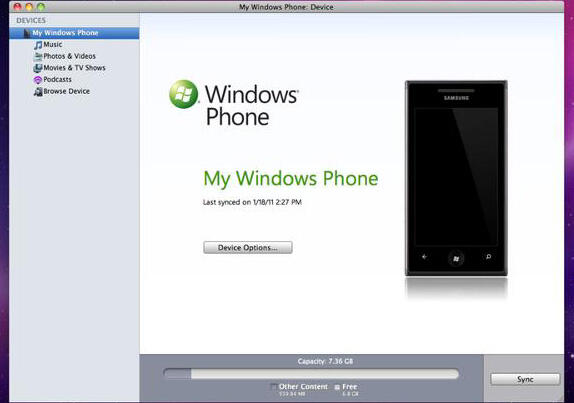Click the Music note icon in sidebar
The width and height of the screenshot is (574, 403).
point(38,45)
